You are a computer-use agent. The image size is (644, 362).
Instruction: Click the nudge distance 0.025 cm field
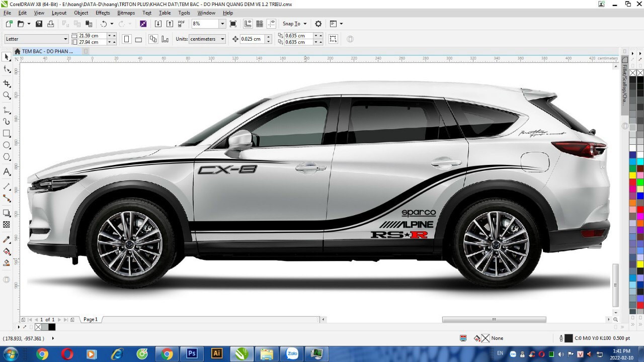(x=252, y=39)
